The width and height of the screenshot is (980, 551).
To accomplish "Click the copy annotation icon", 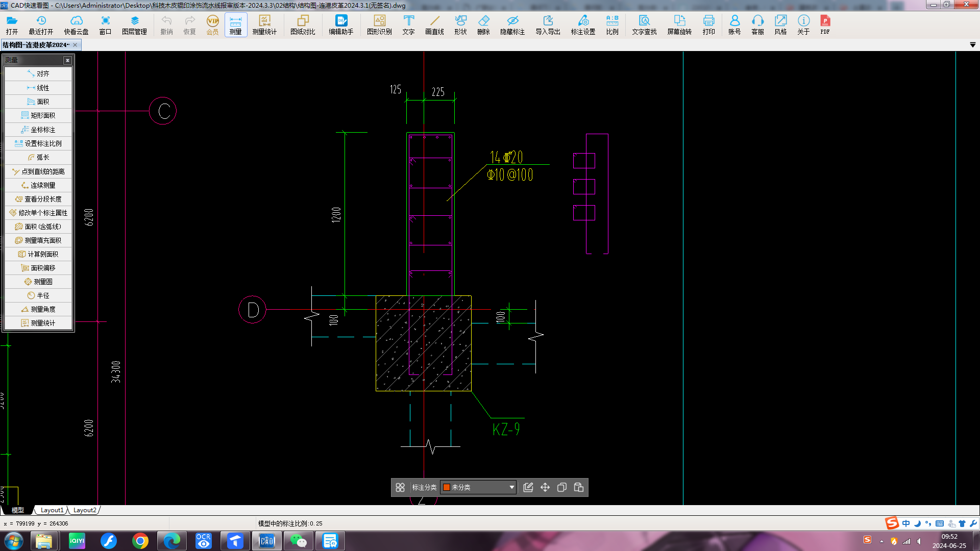I will [562, 487].
